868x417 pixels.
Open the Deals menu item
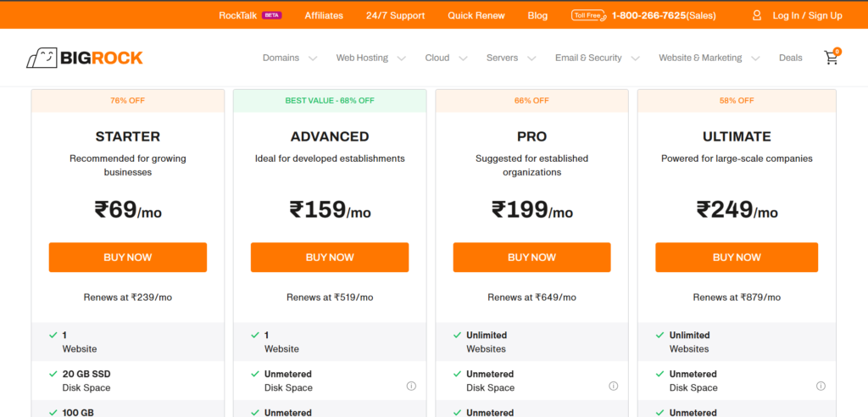(x=790, y=58)
